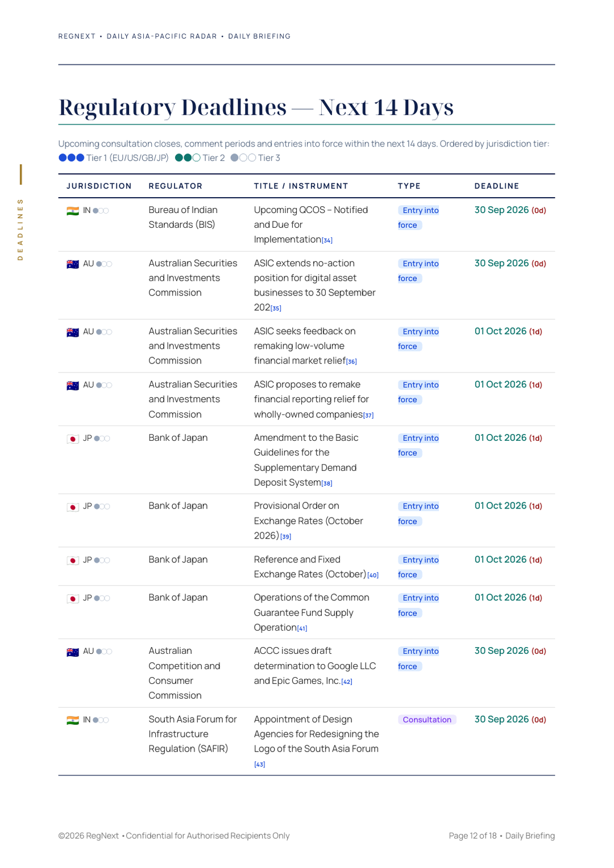The height and width of the screenshot is (868, 614).
Task: Click the TITLE / INSTRUMENT column header
Action: pyautogui.click(x=301, y=186)
